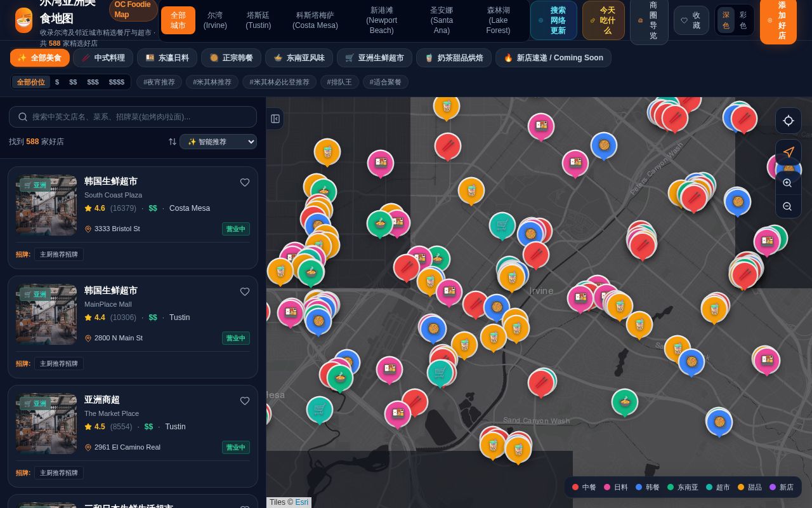The image size is (812, 508).
Task: Filter by single $ price level
Action: (57, 82)
